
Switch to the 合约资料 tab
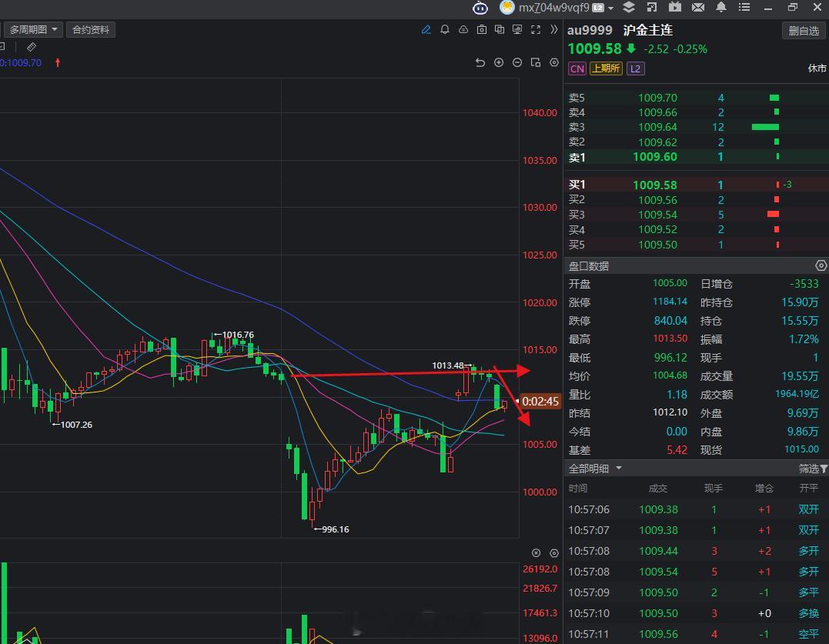coord(92,29)
